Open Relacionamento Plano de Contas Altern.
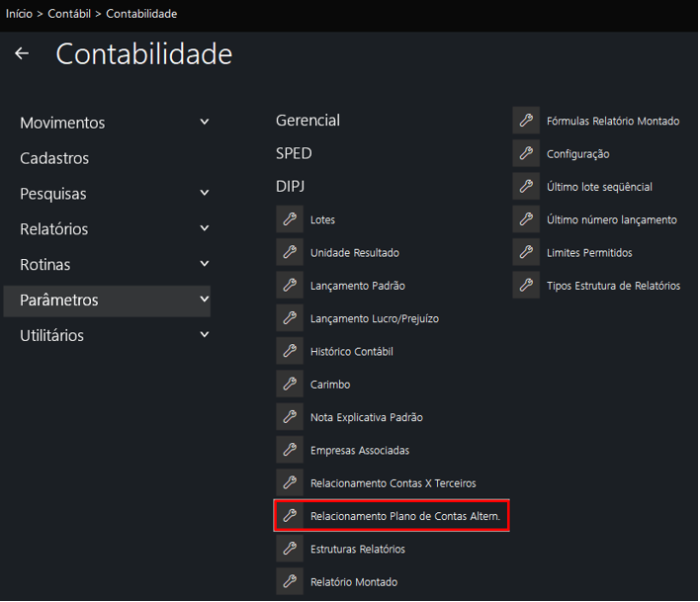The image size is (700, 602). tap(406, 516)
